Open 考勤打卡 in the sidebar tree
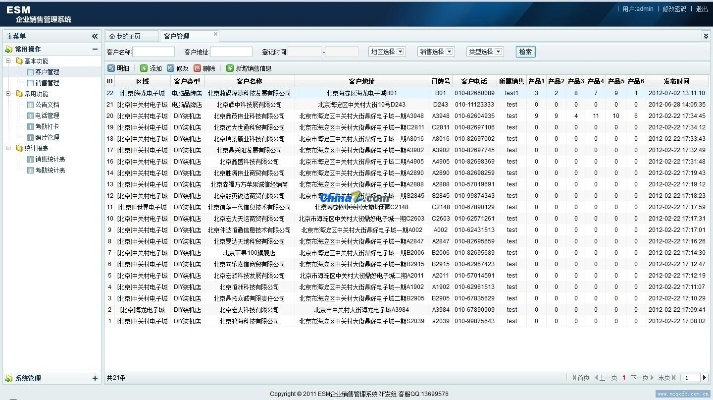 point(47,126)
